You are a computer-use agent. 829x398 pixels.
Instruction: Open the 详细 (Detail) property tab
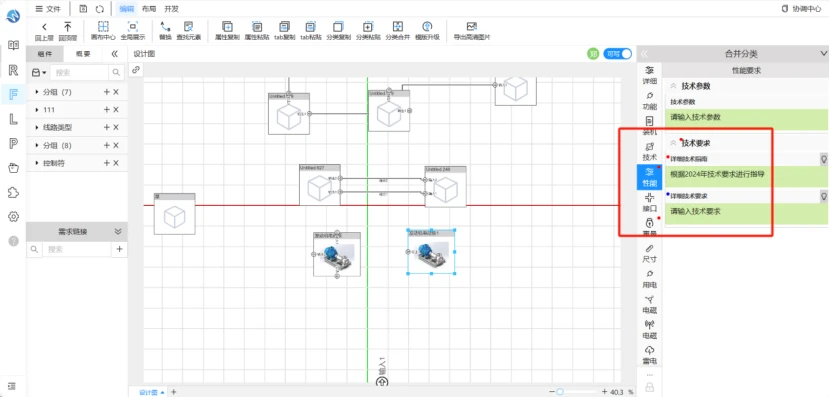[x=649, y=76]
